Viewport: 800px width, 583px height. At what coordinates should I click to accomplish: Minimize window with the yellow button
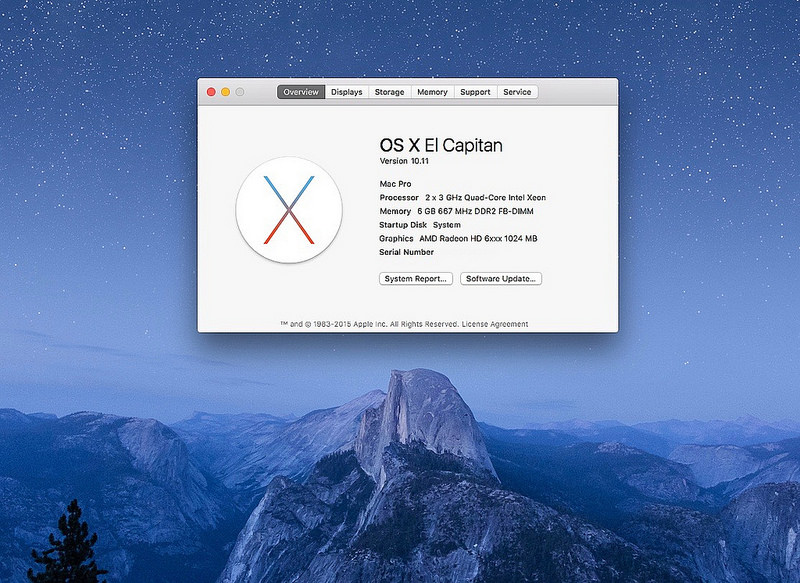(x=225, y=92)
